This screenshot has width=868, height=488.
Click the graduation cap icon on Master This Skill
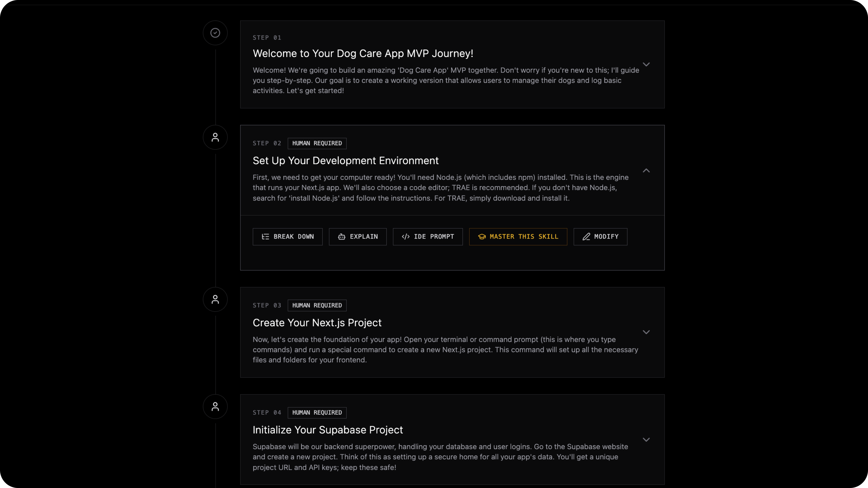(x=482, y=237)
